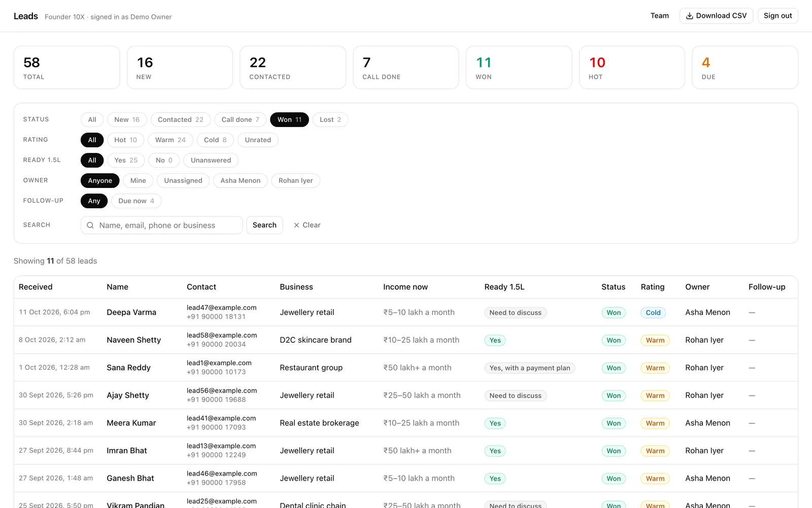Focus the name, email, phone search field

(161, 225)
